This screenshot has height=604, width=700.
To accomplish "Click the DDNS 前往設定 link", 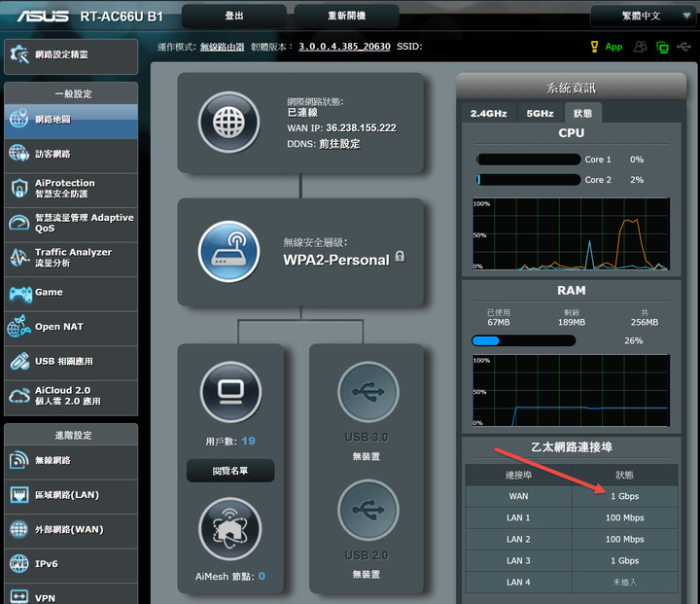I will click(339, 144).
